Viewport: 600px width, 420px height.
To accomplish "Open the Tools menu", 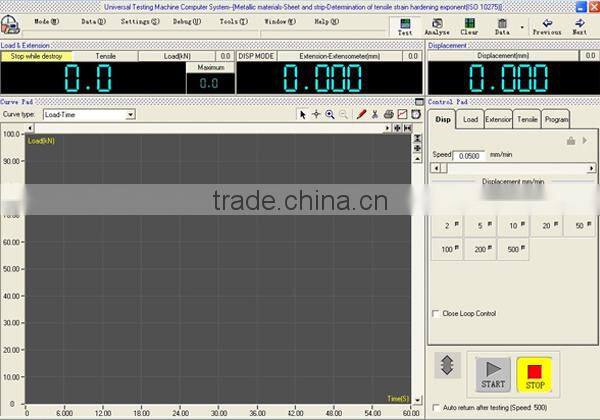I will tap(233, 22).
